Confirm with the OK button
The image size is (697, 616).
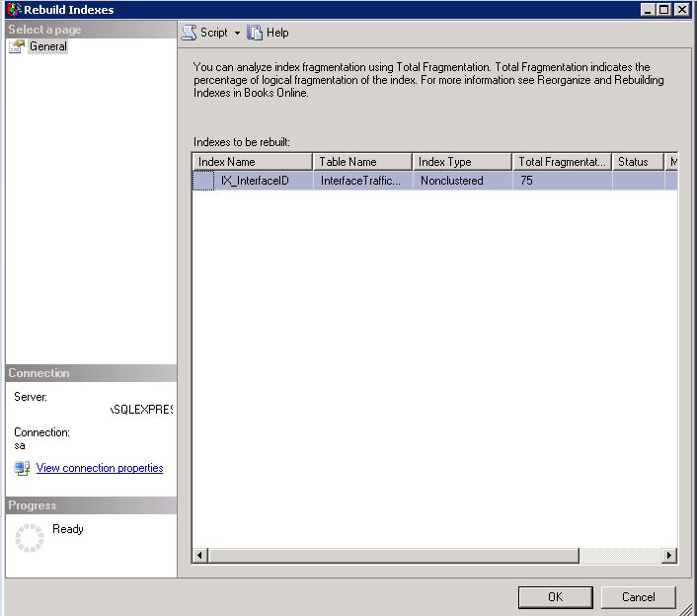pos(555,597)
